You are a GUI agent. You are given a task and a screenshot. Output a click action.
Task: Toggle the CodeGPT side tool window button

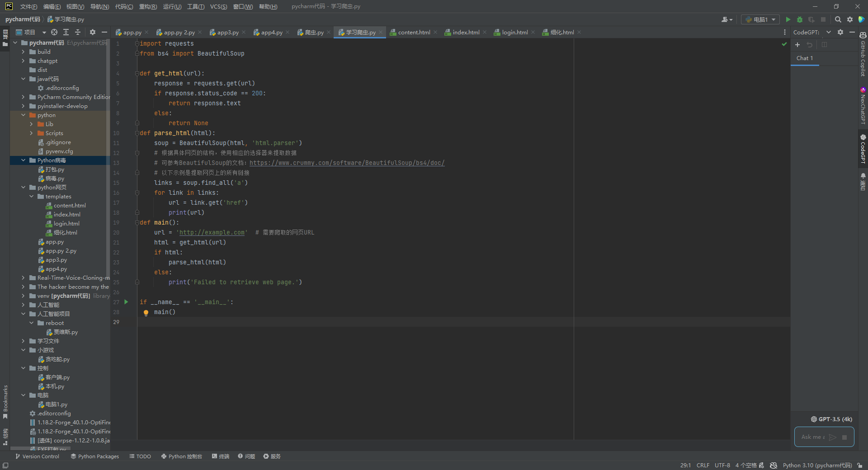pyautogui.click(x=863, y=149)
